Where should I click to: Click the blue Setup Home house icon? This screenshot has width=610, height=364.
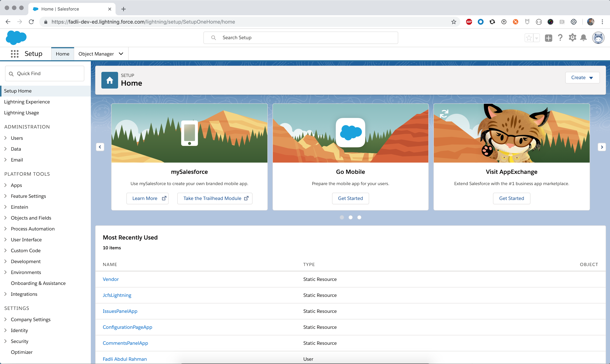point(110,80)
